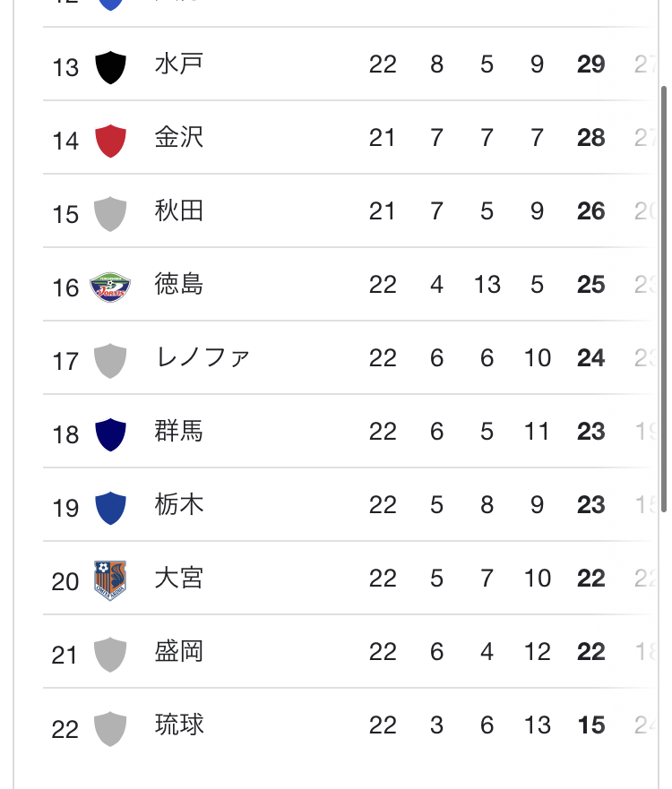This screenshot has width=672, height=789.
Task: Click the 栃木 team name
Action: click(x=178, y=505)
